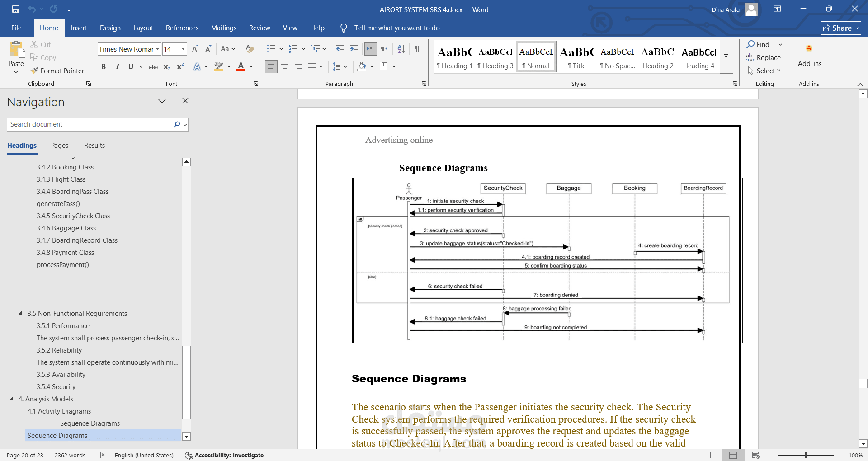Switch to Pages tab in Navigation pane
Viewport: 868px width, 461px height.
click(x=60, y=146)
